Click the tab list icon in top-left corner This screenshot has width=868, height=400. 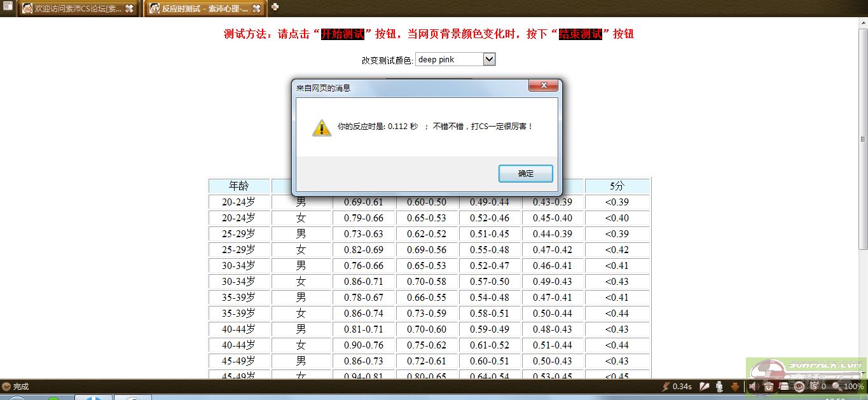(x=8, y=7)
